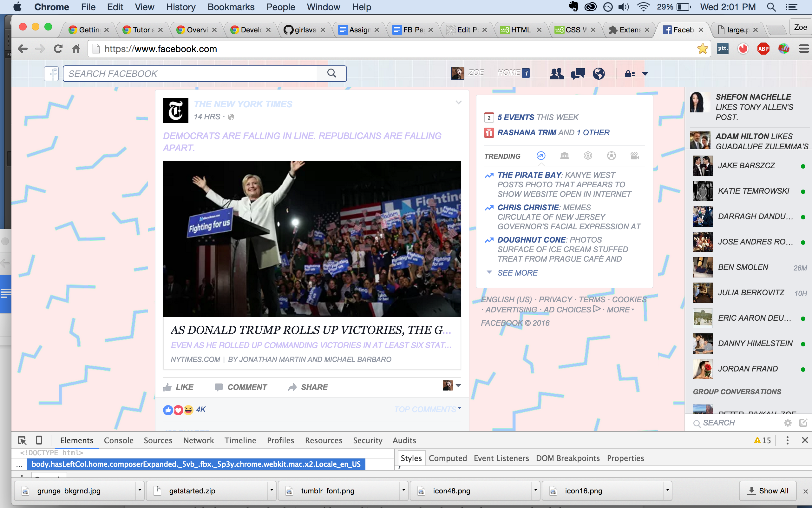Open chat settings gear icon
This screenshot has height=508, width=812.
(x=788, y=423)
